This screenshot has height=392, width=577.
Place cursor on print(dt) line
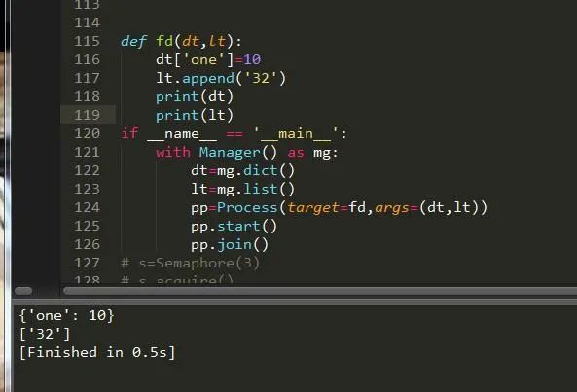195,96
